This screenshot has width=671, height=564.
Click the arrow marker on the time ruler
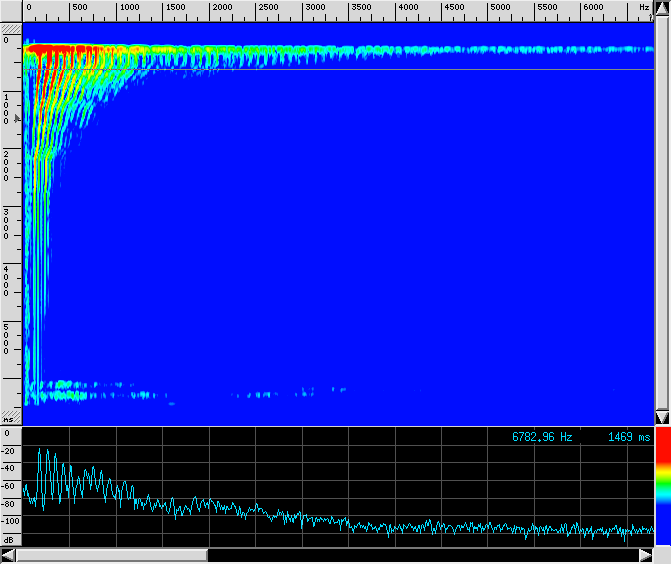click(16, 117)
